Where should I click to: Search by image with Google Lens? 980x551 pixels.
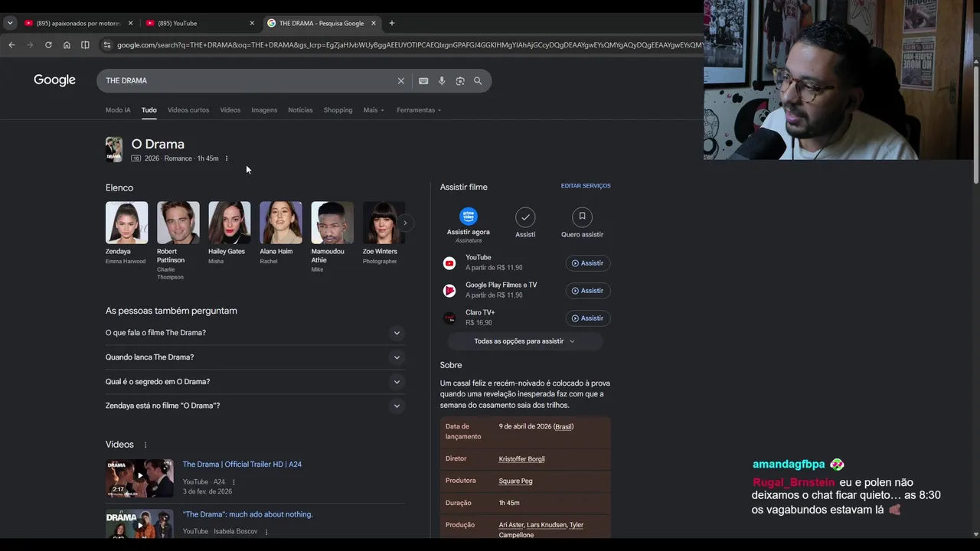[460, 80]
